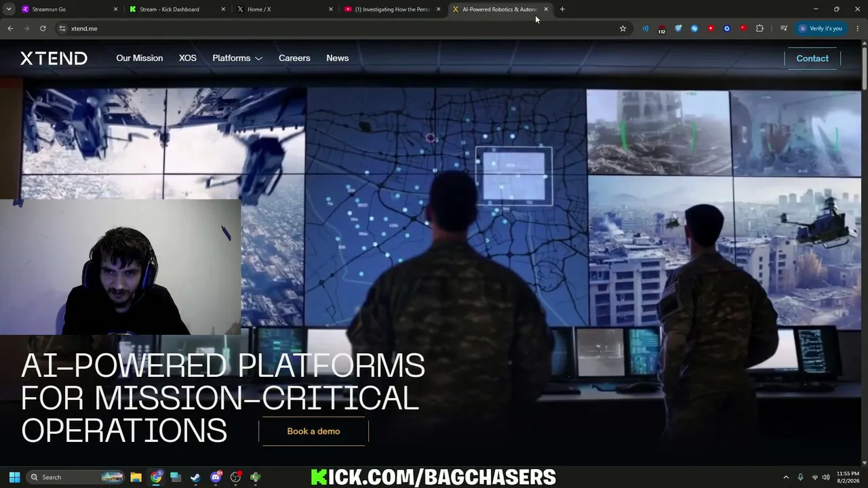Screen dimensions: 868x488
Task: Open the keyboard app on the taskbar
Action: [x=176, y=477]
